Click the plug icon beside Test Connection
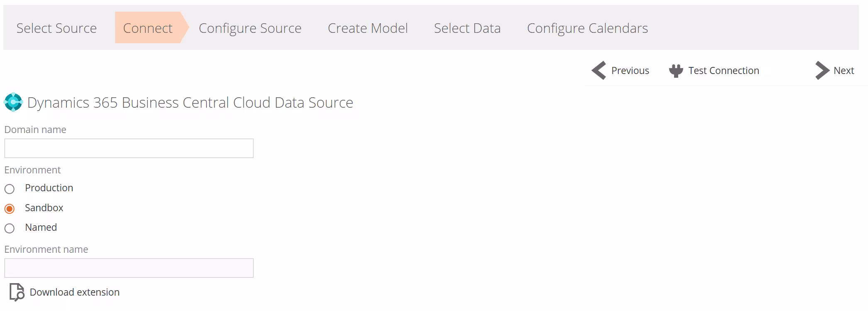 [x=676, y=70]
